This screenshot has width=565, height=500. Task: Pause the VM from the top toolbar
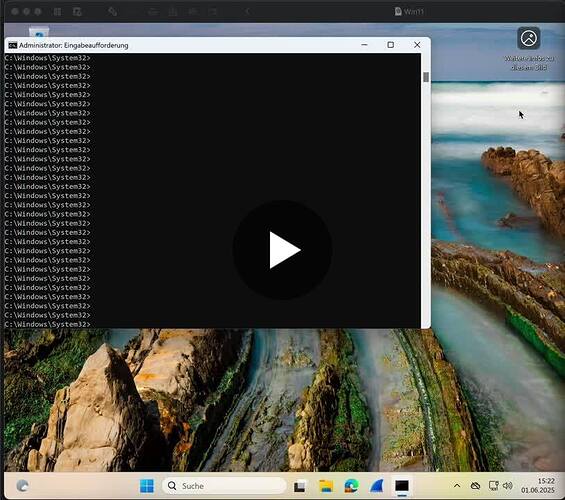[57, 12]
